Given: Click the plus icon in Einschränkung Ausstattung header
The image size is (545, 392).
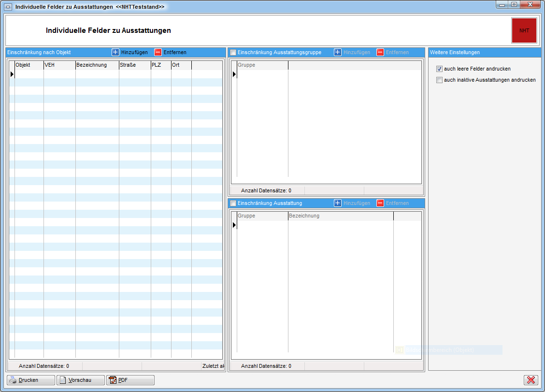Looking at the screenshot, I should 338,203.
